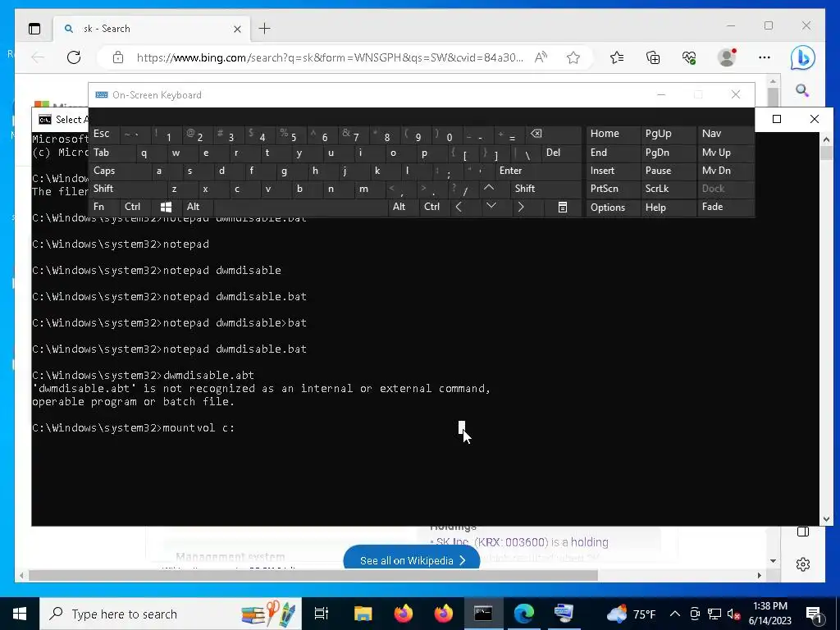Open the 75°F weather widget
840x630 pixels.
(631, 614)
